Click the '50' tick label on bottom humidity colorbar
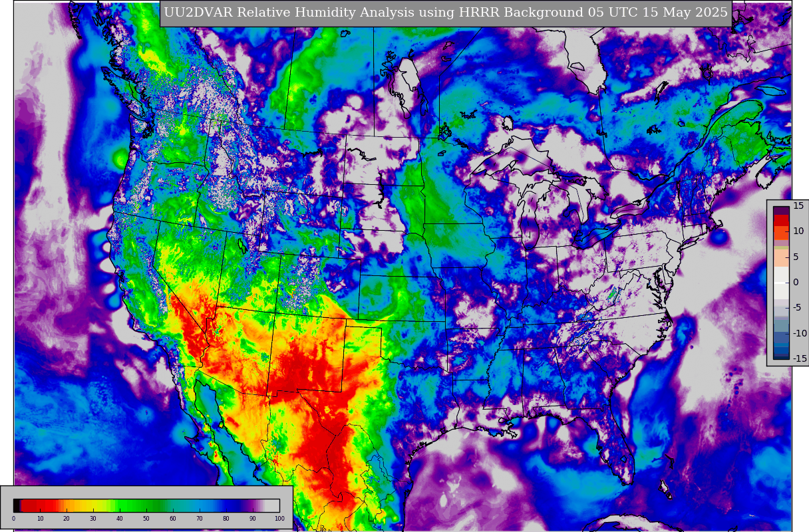 [x=146, y=519]
